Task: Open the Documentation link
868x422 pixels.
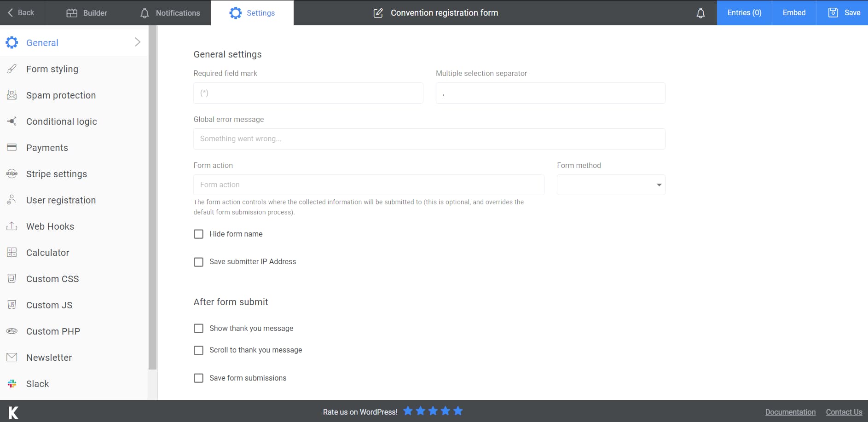Action: point(790,412)
